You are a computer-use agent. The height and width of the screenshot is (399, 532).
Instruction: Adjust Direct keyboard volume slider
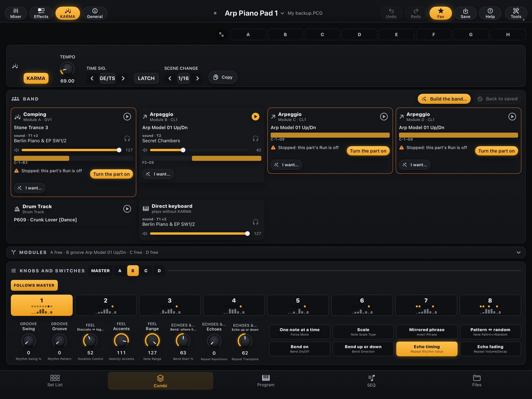click(199, 234)
